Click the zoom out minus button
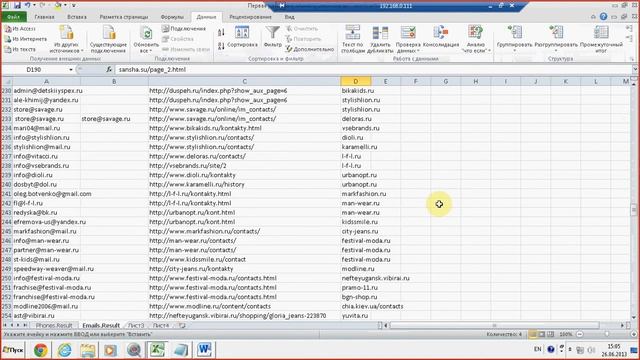Screen dimensions: 640x360 click(580, 334)
